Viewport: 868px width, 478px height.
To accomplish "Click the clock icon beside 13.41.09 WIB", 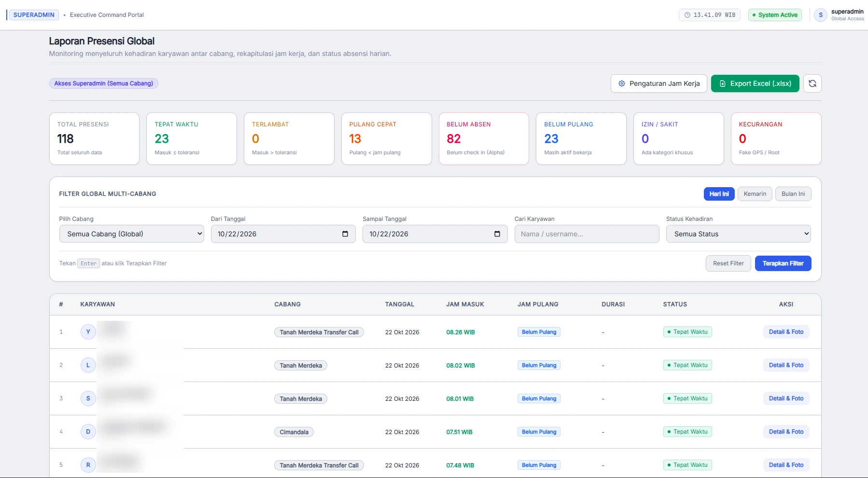I will (687, 15).
